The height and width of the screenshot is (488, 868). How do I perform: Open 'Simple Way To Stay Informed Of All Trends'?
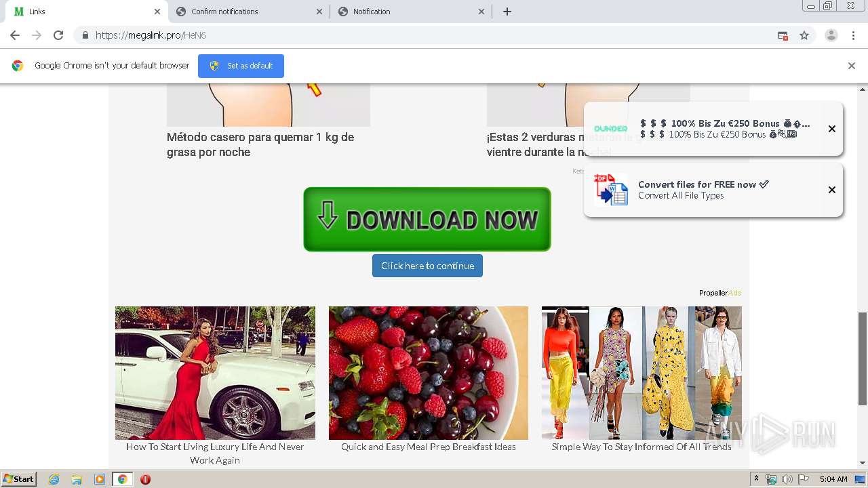click(642, 447)
